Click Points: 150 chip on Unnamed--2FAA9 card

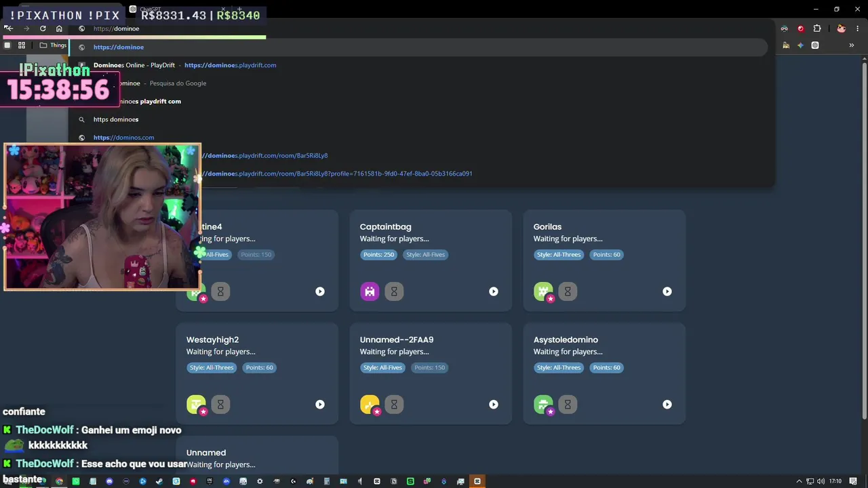coord(430,368)
